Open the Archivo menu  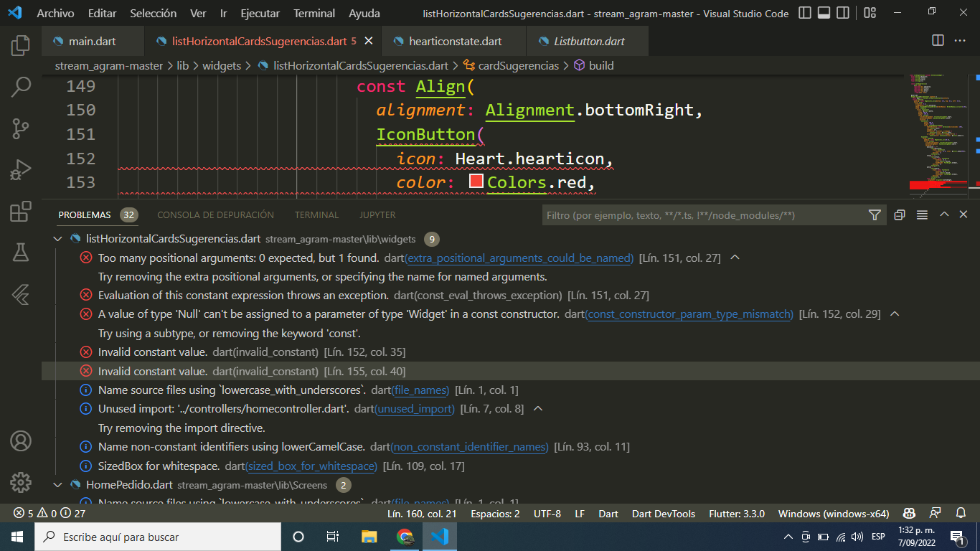pos(55,13)
